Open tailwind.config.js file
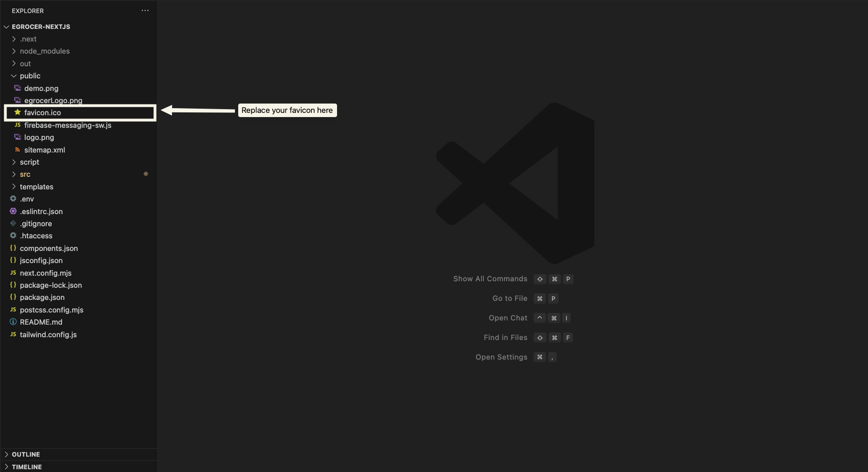 tap(48, 334)
